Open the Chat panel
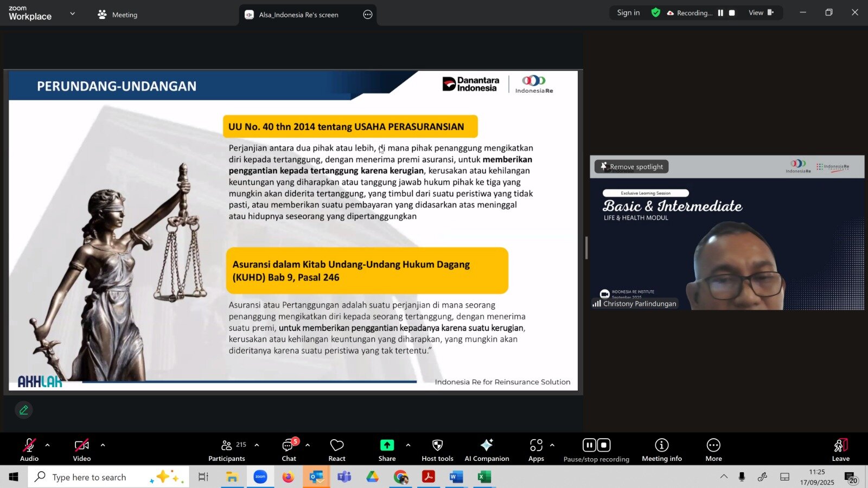This screenshot has width=868, height=488. (289, 450)
